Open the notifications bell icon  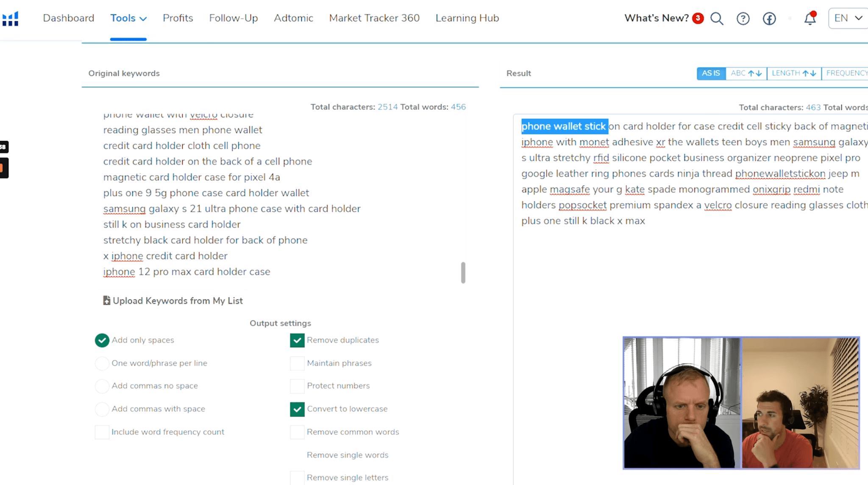[x=810, y=18]
